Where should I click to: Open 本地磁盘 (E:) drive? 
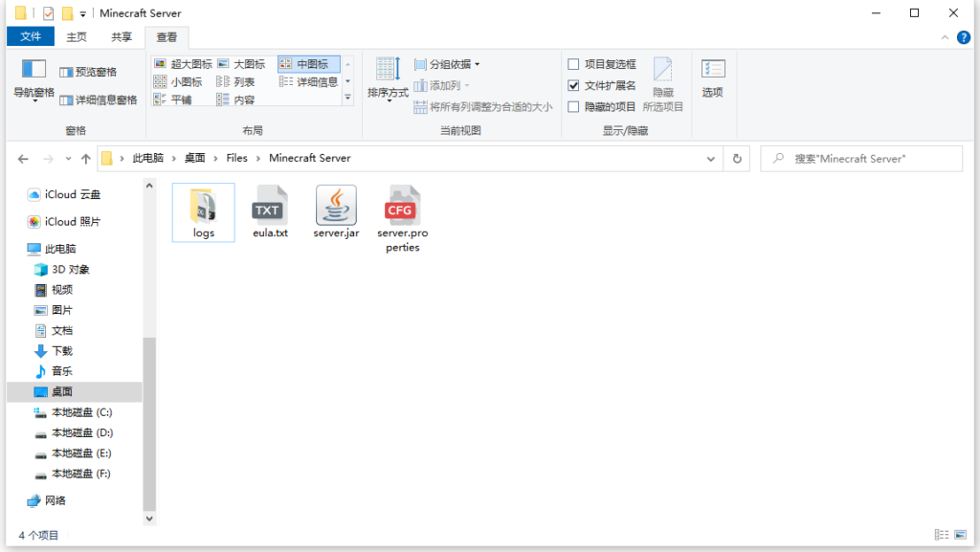(73, 453)
